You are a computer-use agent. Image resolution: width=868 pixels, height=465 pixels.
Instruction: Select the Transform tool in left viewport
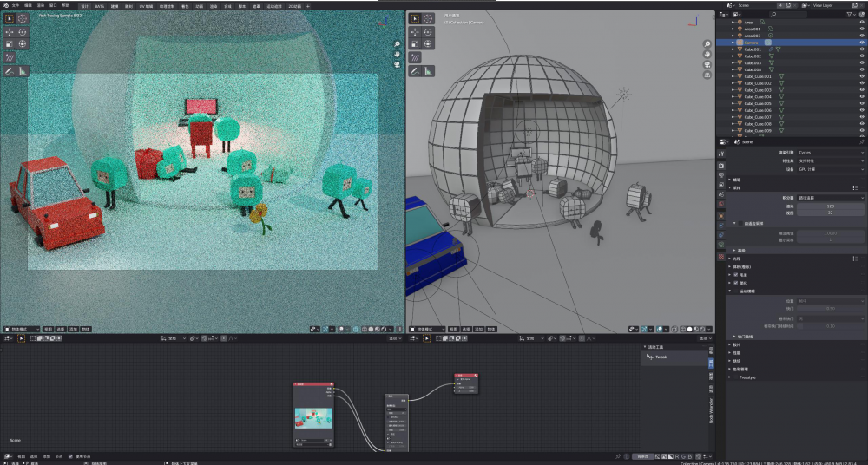pyautogui.click(x=23, y=43)
